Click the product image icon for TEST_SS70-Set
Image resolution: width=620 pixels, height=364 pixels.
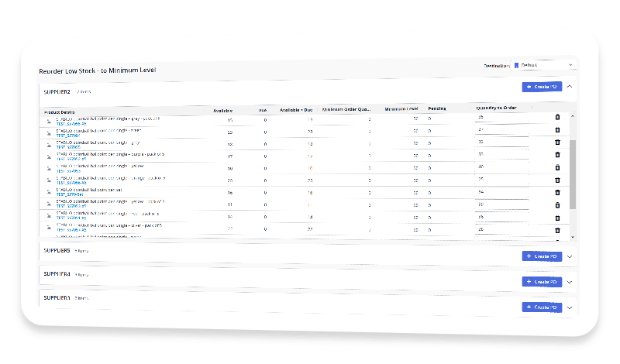(x=49, y=193)
